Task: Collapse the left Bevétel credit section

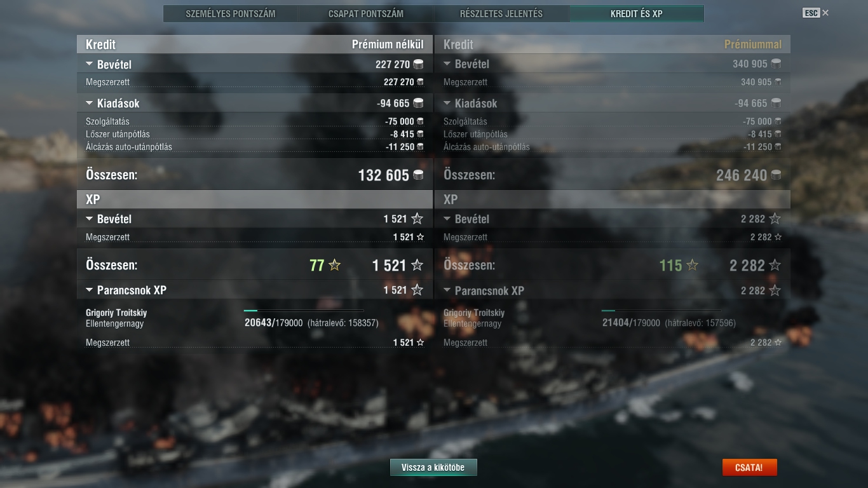Action: pos(89,64)
